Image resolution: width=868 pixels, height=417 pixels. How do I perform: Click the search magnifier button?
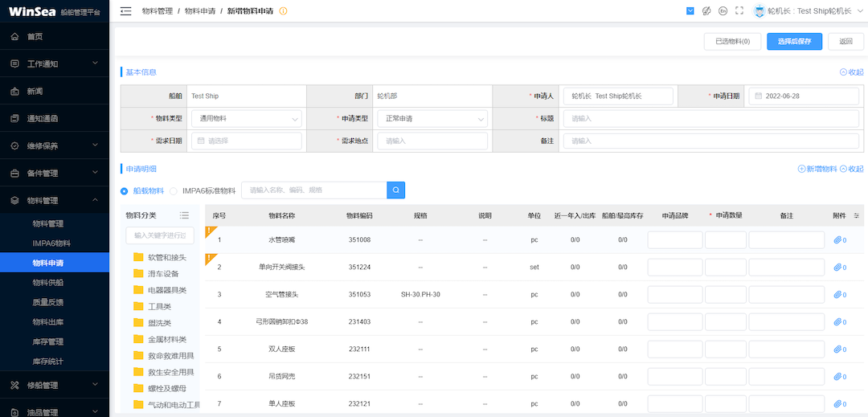click(395, 190)
